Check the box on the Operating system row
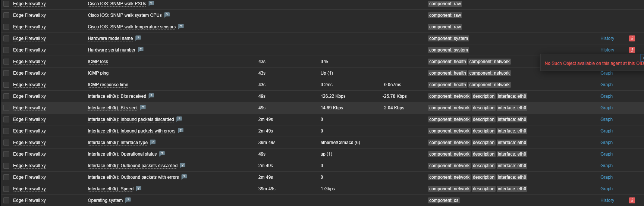The width and height of the screenshot is (644, 206). tap(6, 200)
